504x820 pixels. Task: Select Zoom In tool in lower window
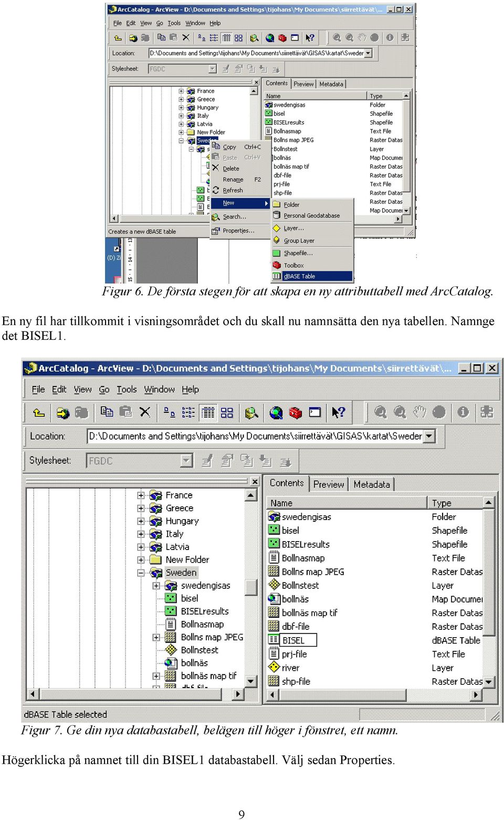(381, 412)
